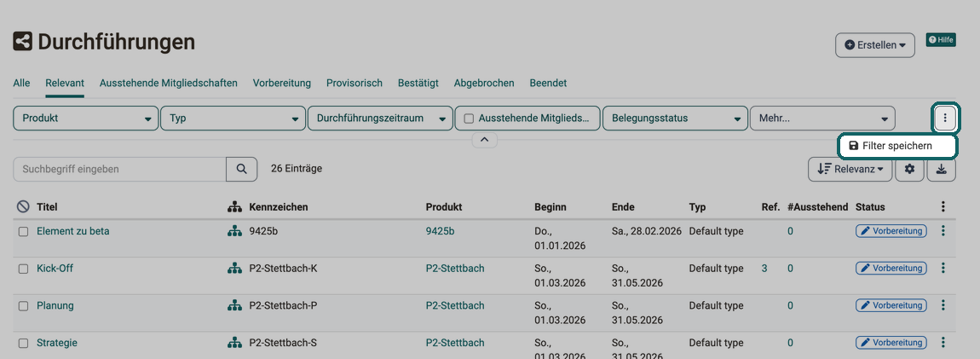The height and width of the screenshot is (359, 980).
Task: Click the Vorbereitung status badge for Planung
Action: coord(891,306)
